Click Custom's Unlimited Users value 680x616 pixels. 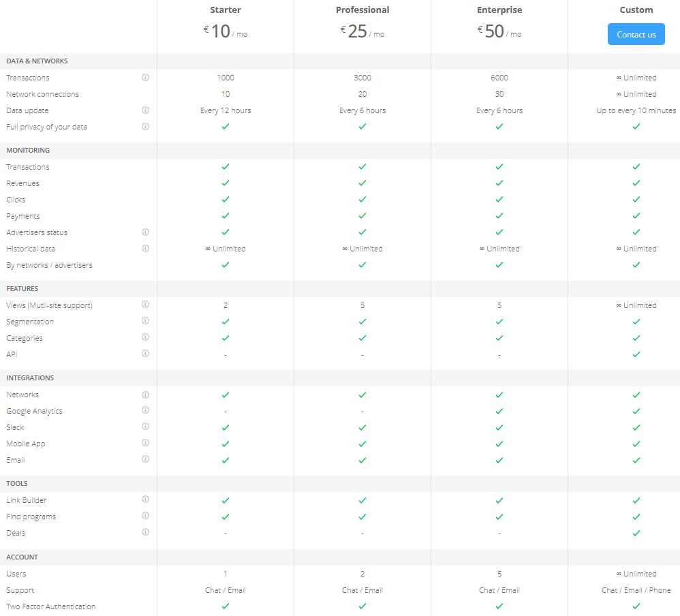[x=636, y=574]
